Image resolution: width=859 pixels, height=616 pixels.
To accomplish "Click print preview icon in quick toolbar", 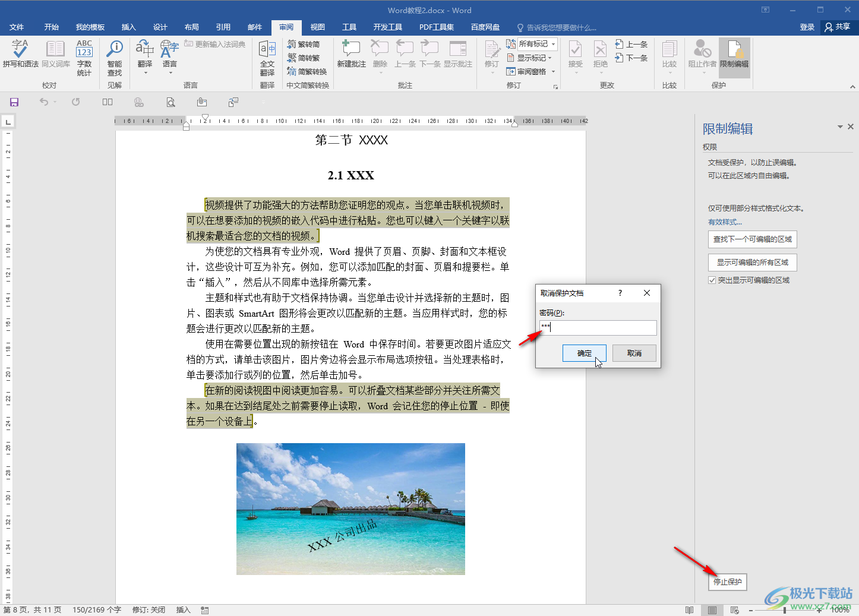I will pos(170,102).
